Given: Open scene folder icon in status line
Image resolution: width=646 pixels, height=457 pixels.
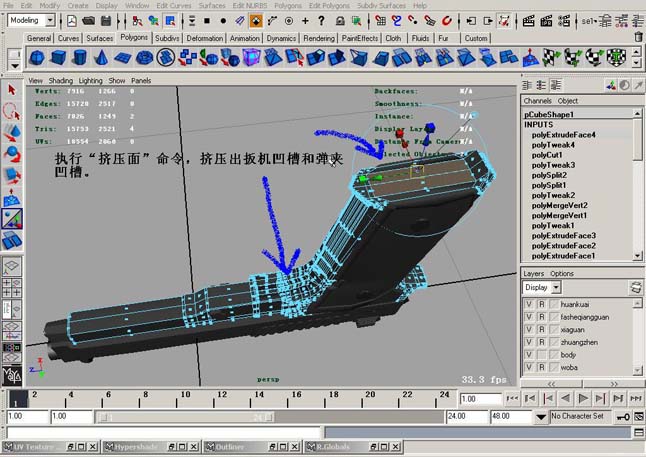Looking at the screenshot, I should [89, 21].
